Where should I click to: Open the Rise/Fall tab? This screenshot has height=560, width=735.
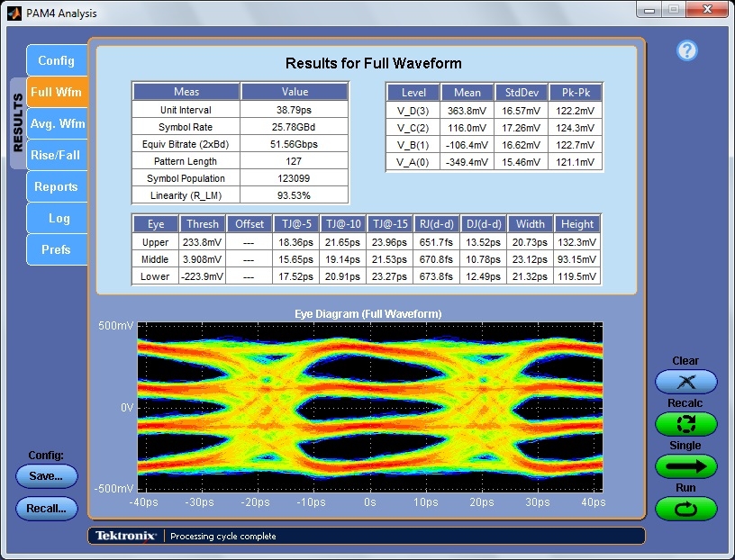(x=56, y=155)
